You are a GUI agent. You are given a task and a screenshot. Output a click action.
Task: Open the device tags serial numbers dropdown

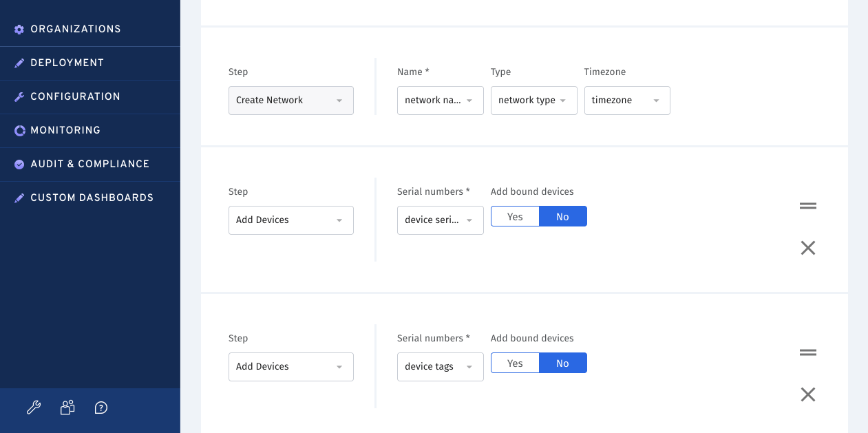(x=440, y=366)
